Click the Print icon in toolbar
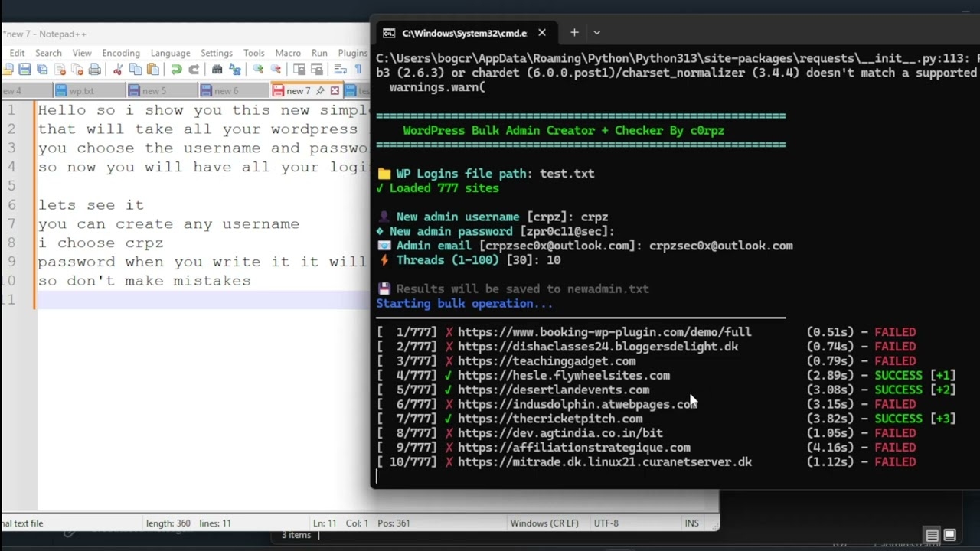 point(94,70)
